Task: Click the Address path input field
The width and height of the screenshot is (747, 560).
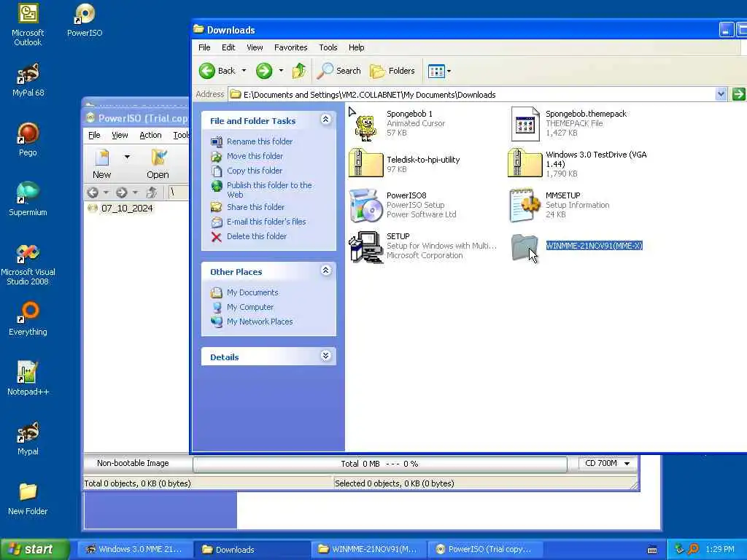Action: click(x=472, y=94)
